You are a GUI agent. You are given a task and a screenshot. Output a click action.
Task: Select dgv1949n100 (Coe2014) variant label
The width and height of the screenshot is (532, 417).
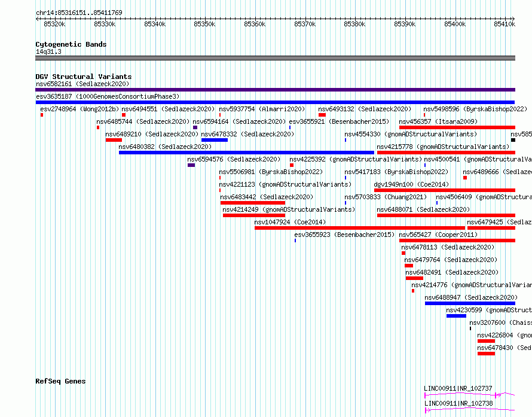(412, 184)
